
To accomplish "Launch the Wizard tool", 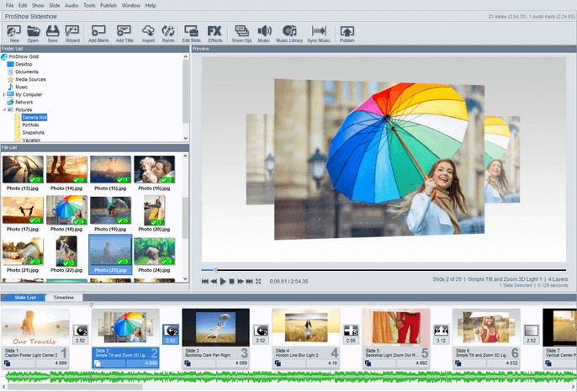I will tap(72, 34).
